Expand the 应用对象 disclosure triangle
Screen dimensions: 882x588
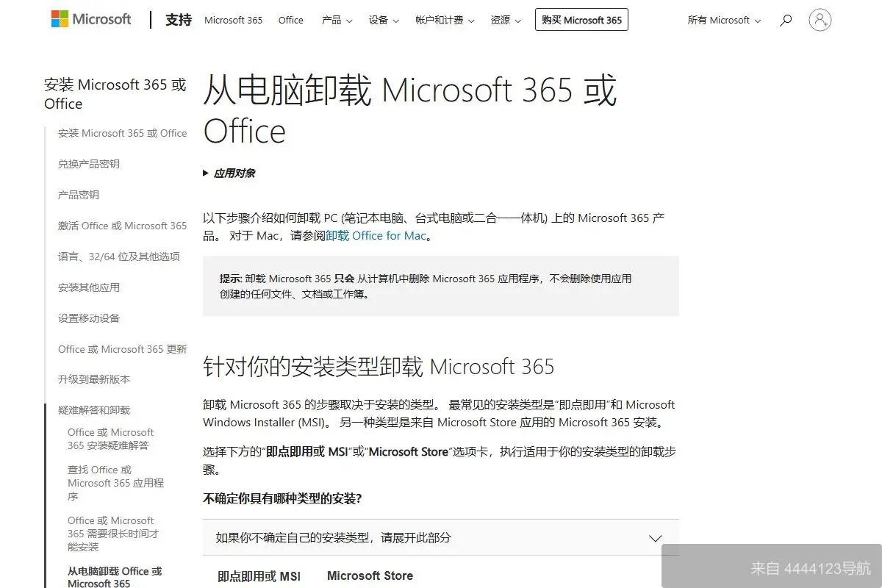[x=206, y=174]
